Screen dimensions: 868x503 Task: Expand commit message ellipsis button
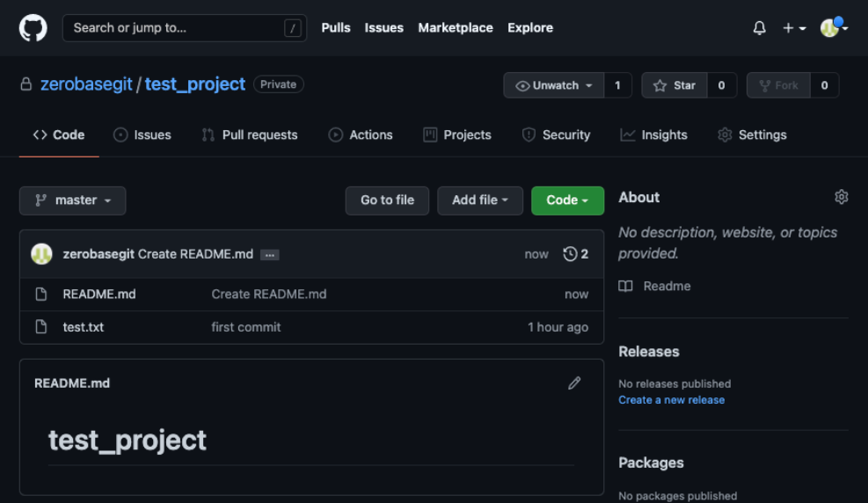pyautogui.click(x=270, y=255)
